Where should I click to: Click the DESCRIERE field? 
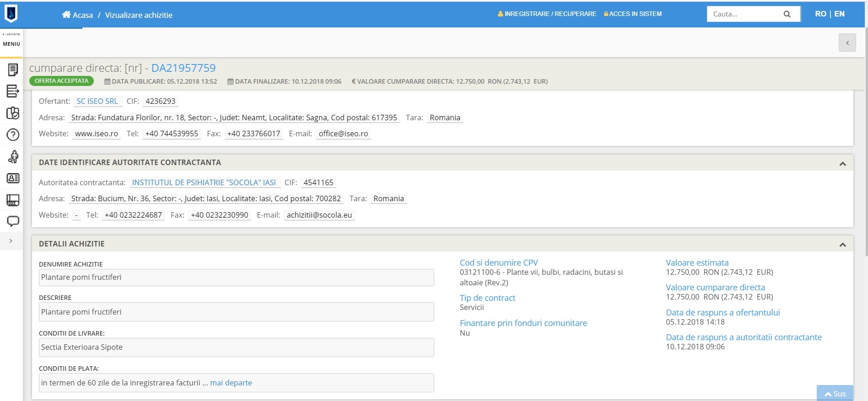237,312
